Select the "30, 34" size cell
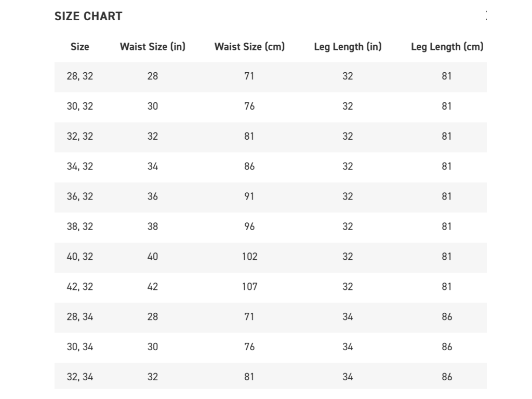Image resolution: width=532 pixels, height=399 pixels. [x=80, y=347]
